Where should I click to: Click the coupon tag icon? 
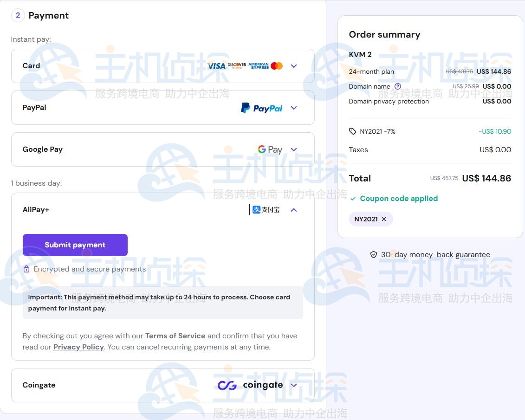point(352,131)
